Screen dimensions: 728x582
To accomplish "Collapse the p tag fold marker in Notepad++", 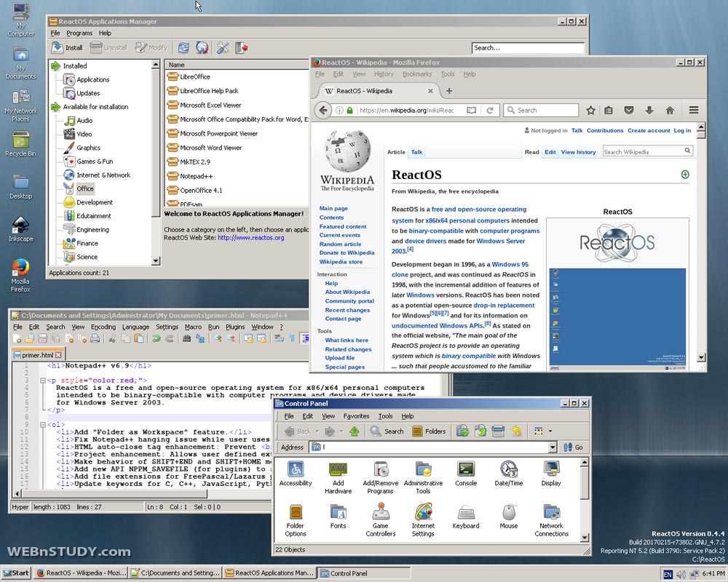I will [43, 380].
